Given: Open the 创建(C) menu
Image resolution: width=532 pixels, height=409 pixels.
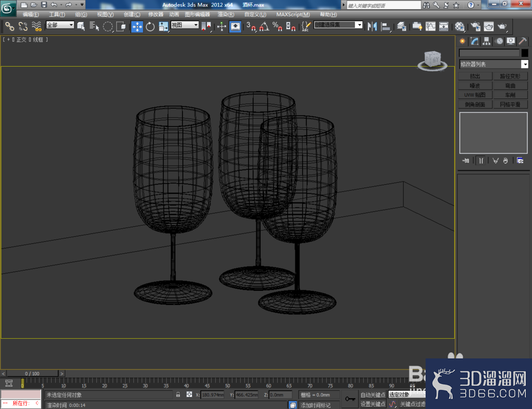Looking at the screenshot, I should [132, 14].
